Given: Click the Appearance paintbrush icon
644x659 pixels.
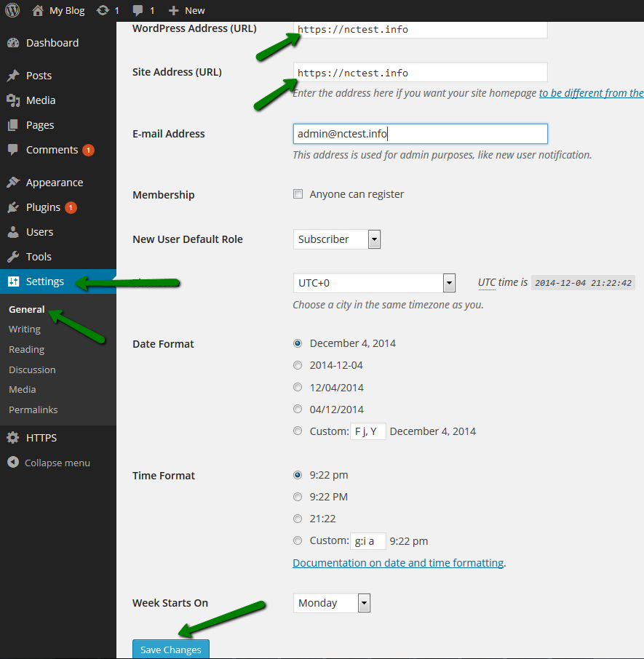Looking at the screenshot, I should click(13, 182).
